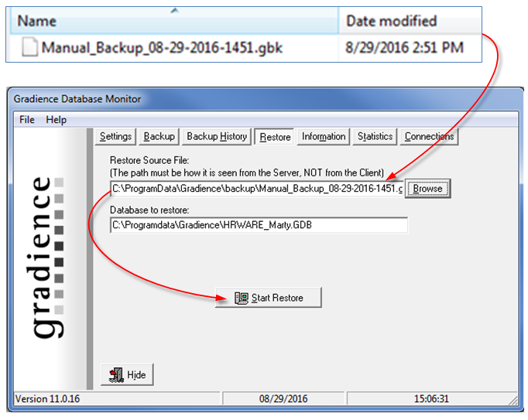The height and width of the screenshot is (420, 528).
Task: Show the Information tab
Action: tap(324, 137)
